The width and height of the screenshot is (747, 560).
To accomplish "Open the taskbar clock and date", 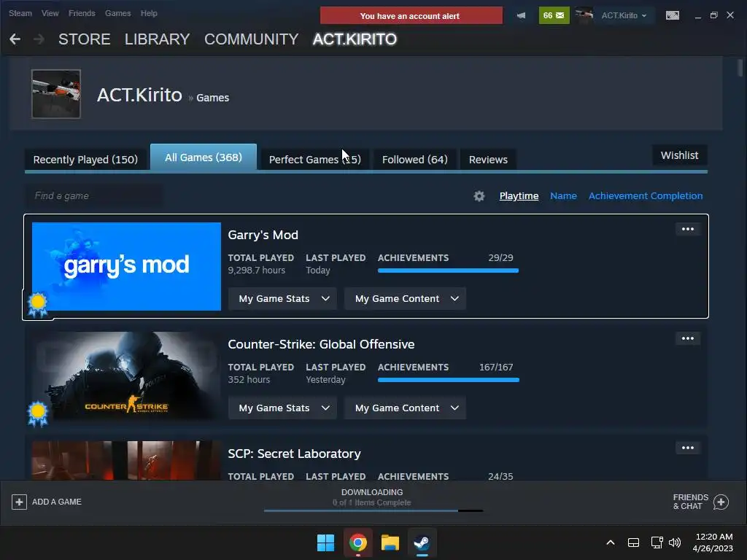I will pos(713,542).
